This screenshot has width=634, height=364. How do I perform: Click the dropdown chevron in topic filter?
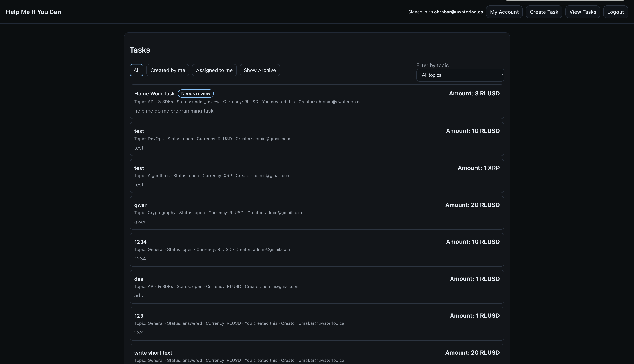pyautogui.click(x=501, y=75)
